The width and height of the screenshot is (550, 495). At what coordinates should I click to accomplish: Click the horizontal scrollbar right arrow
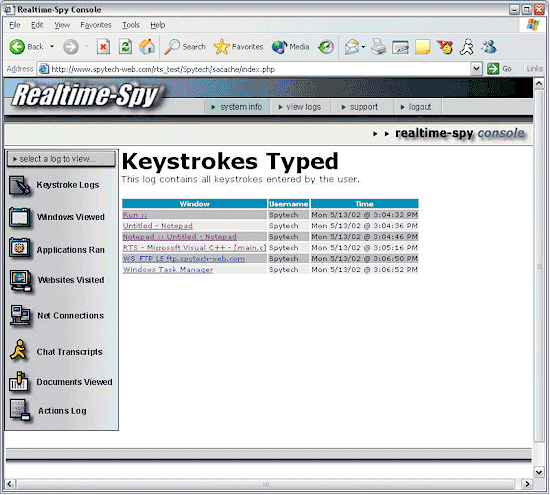pos(526,484)
